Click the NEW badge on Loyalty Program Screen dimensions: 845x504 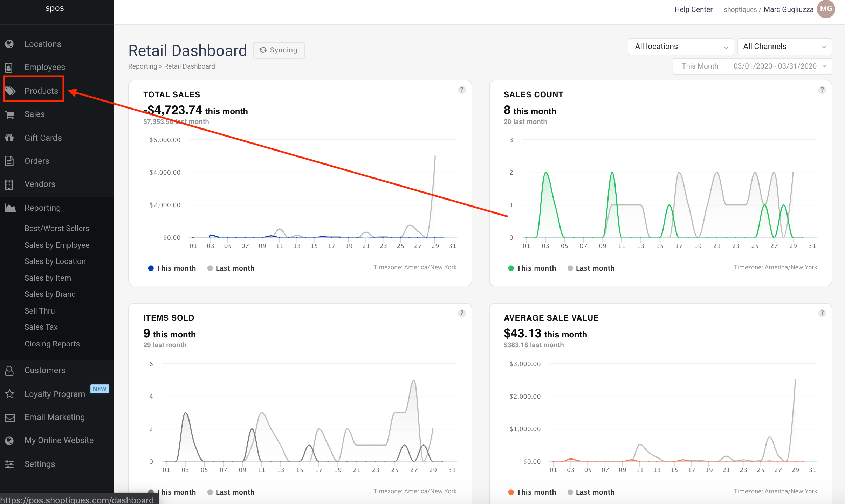tap(100, 389)
